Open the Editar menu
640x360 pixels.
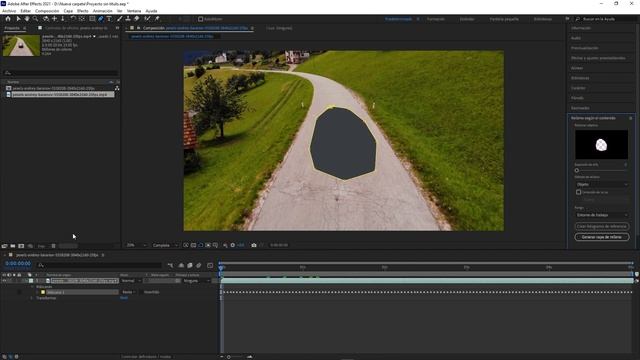25,11
